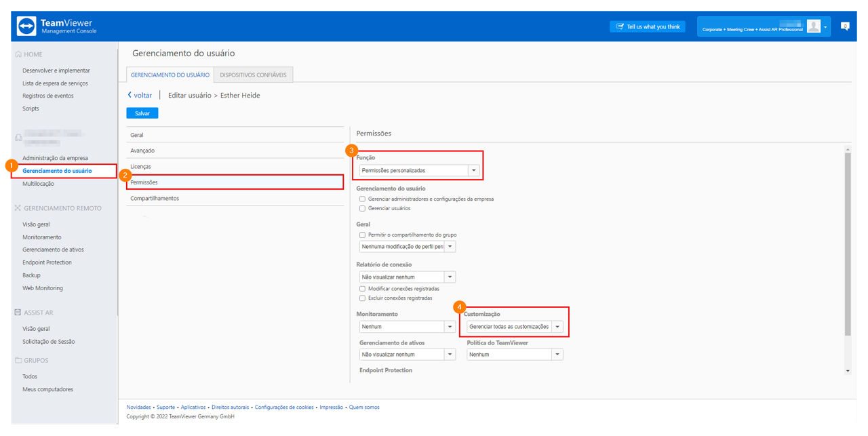Open Quem somos footer link
Image resolution: width=868 pixels, height=436 pixels.
[364, 408]
